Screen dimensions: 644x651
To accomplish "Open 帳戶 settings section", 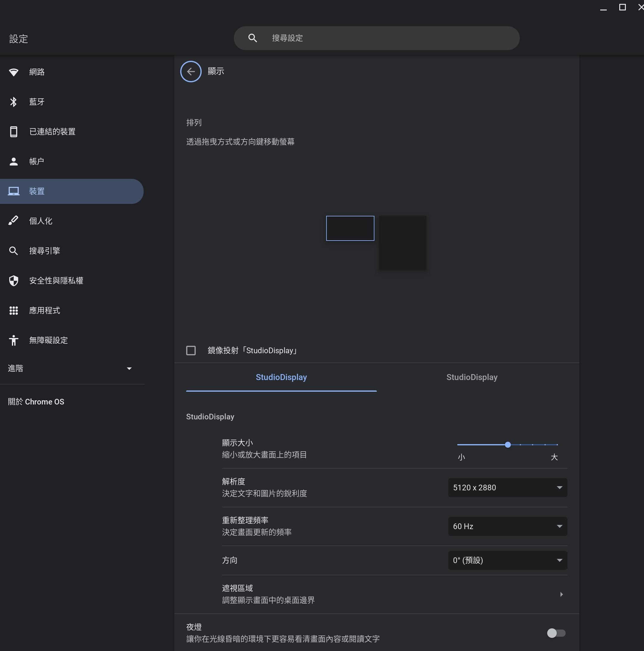I will [x=72, y=161].
